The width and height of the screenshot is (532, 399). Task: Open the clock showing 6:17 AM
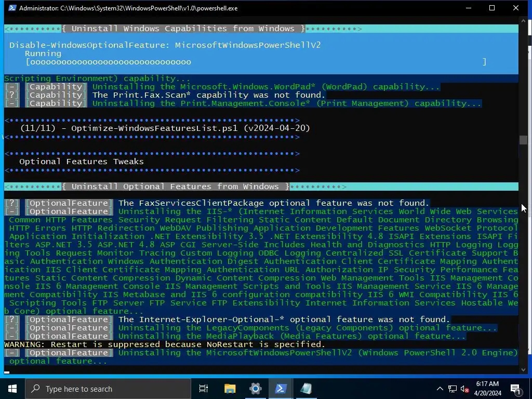(x=487, y=389)
